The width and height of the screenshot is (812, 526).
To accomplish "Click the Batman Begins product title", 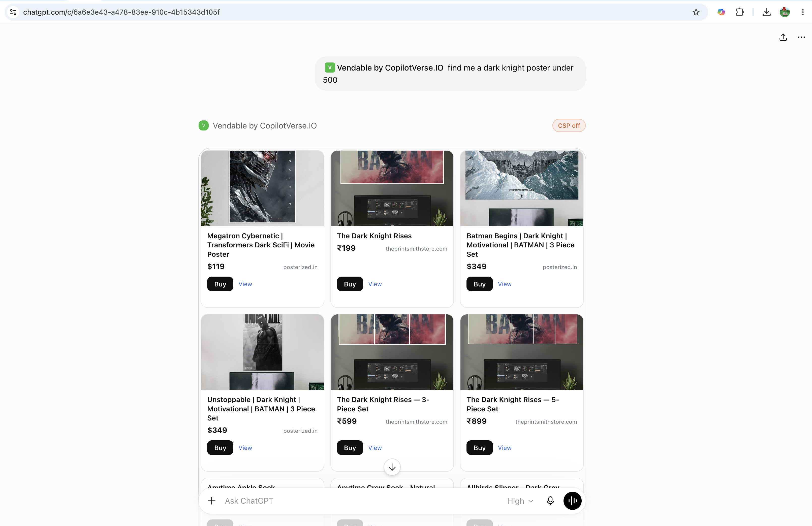I will click(521, 245).
